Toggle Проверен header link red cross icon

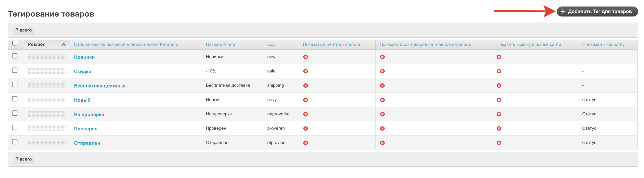499,128
